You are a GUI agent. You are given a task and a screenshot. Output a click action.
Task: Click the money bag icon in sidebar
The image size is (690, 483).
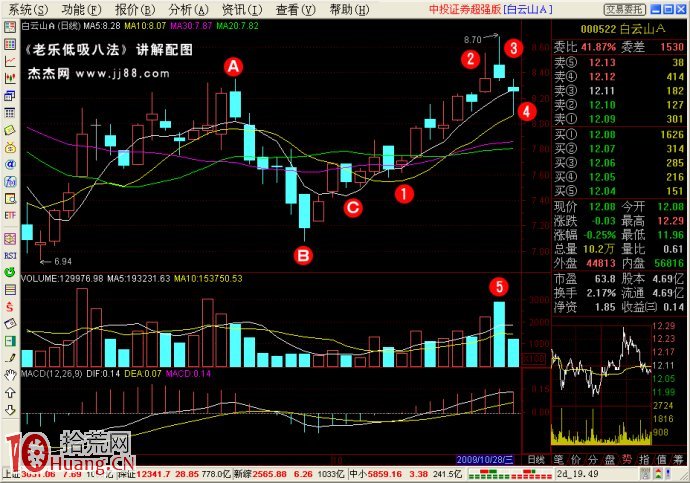pos(10,147)
